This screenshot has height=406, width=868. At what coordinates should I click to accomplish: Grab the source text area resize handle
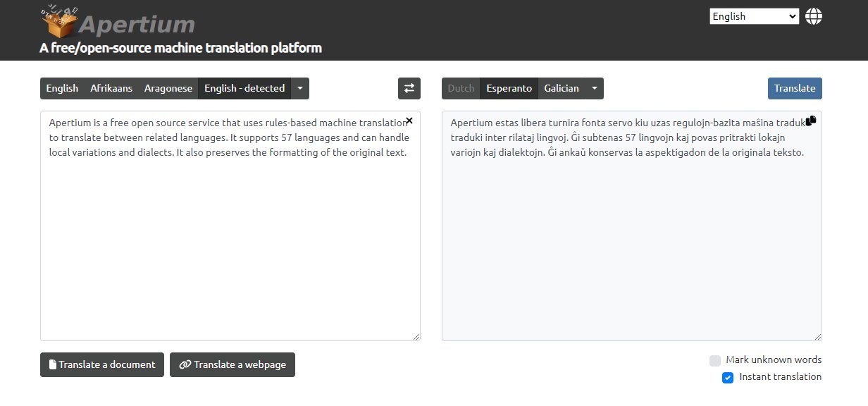coord(416,337)
